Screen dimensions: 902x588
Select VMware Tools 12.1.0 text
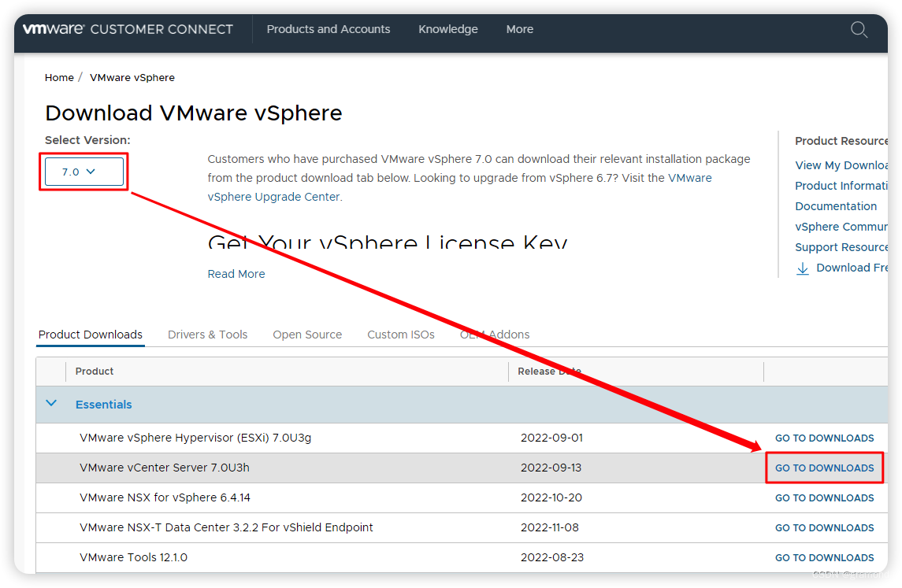point(133,557)
